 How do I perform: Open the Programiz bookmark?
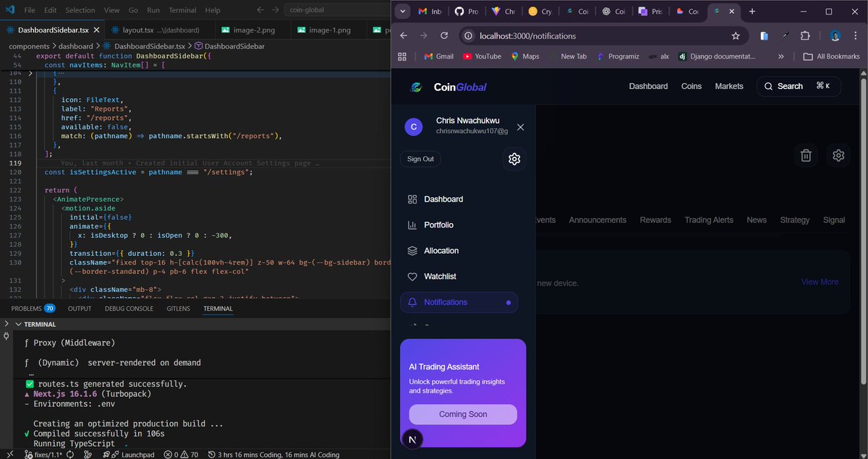(619, 56)
